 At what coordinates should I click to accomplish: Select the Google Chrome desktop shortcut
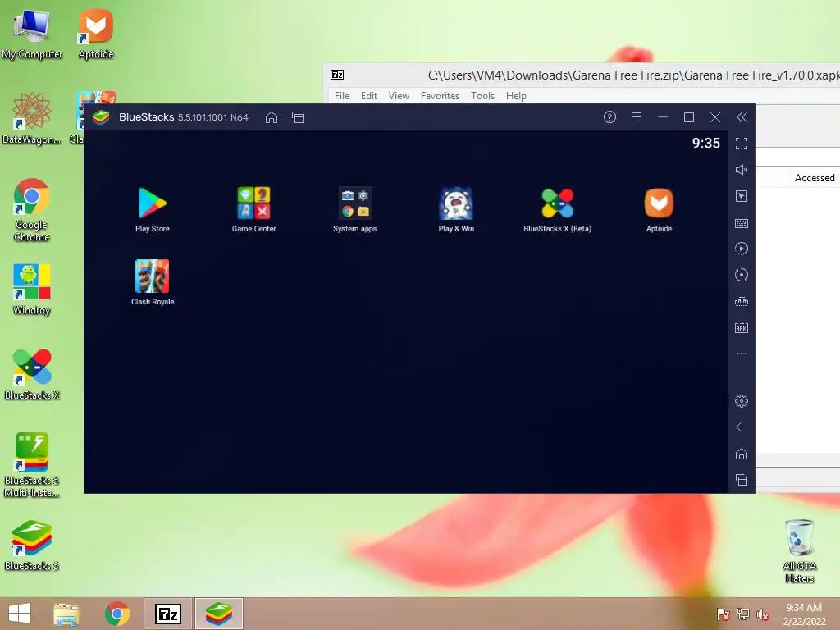click(32, 209)
